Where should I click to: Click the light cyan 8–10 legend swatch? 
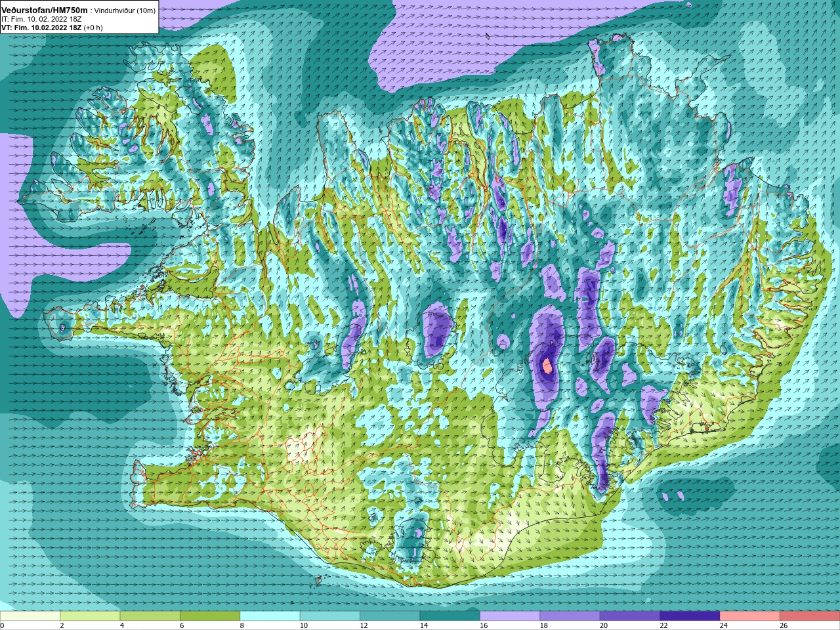(x=270, y=616)
